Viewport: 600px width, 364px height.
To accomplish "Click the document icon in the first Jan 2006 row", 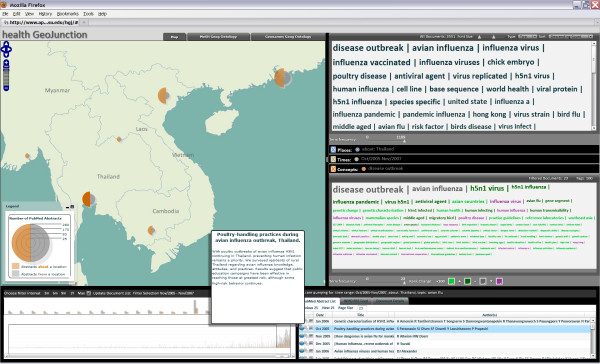I will pos(311,321).
